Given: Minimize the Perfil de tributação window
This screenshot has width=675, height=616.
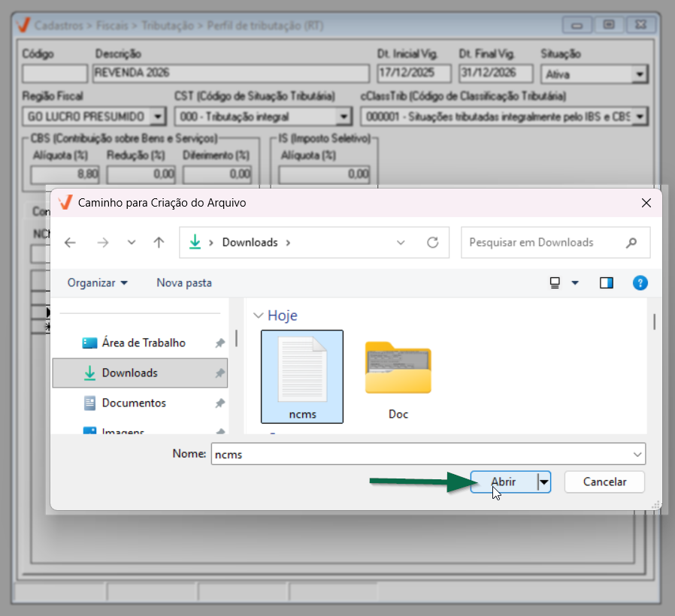Looking at the screenshot, I should click(577, 25).
